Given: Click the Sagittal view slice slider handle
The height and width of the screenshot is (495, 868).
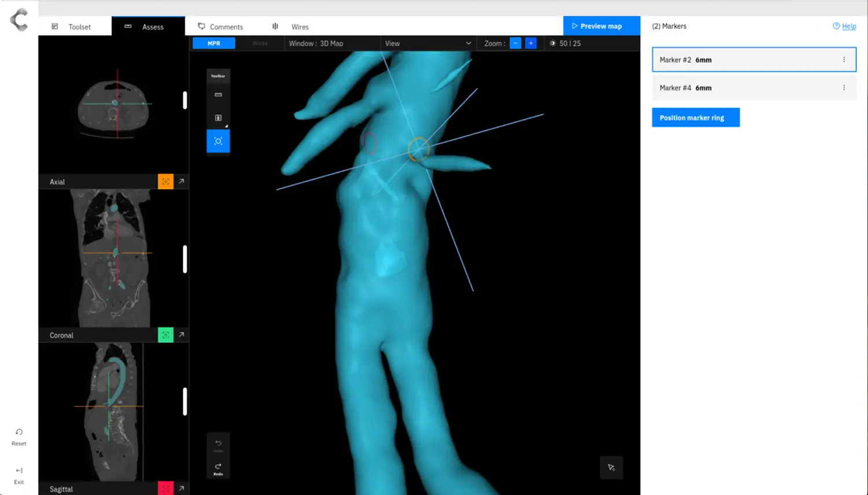Looking at the screenshot, I should pos(185,401).
